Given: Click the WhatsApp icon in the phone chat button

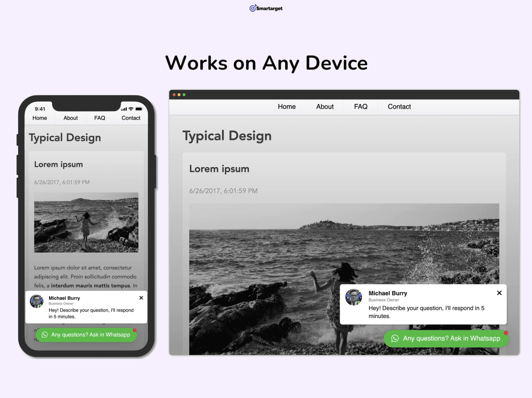Looking at the screenshot, I should [45, 335].
